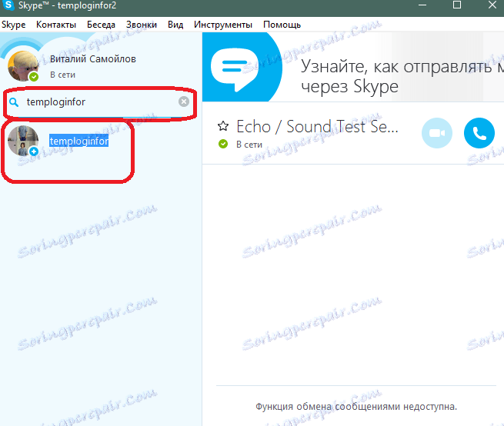The height and width of the screenshot is (426, 504).
Task: Minimize the Skype window
Action: point(422,5)
